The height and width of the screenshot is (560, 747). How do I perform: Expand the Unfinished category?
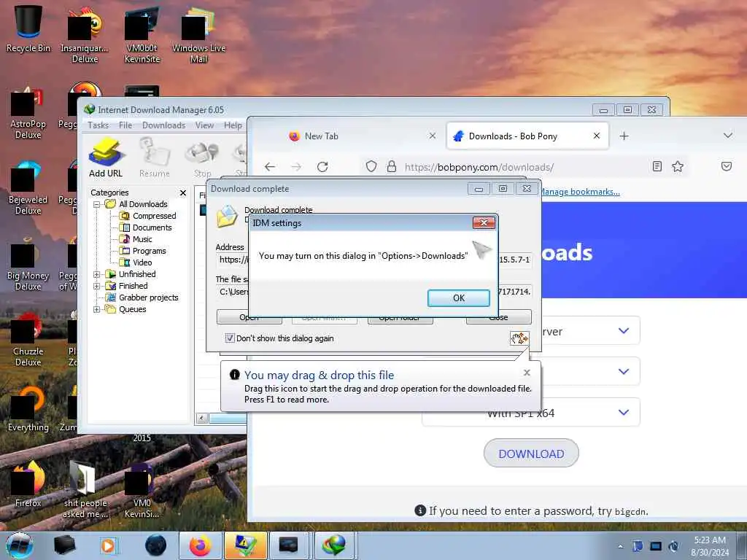pyautogui.click(x=97, y=274)
